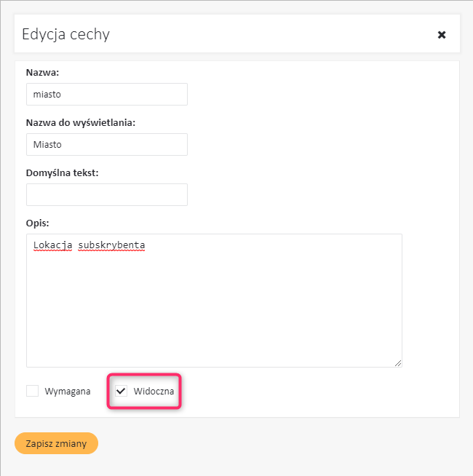473x476 pixels.
Task: Click the Widoczna label text
Action: 154,392
